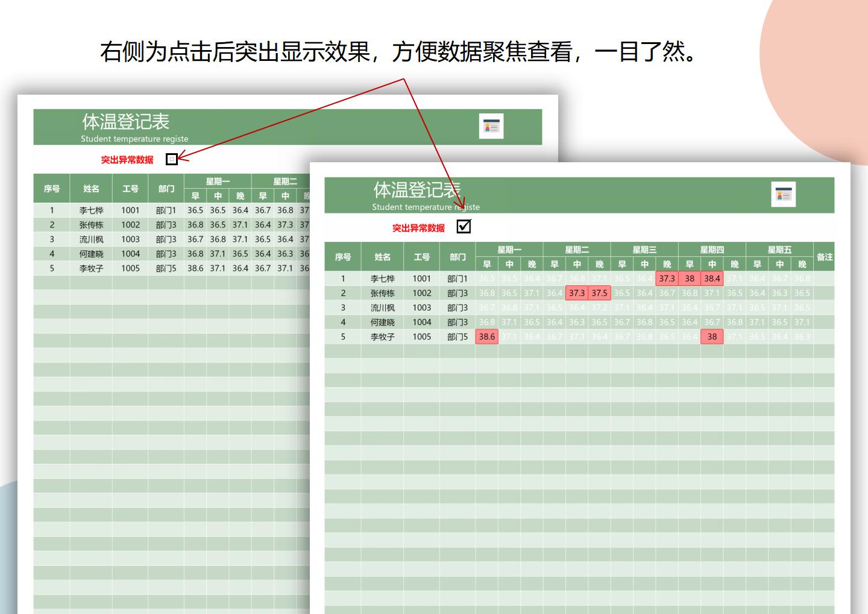The image size is (868, 614).
Task: Click employee ID 1005 on front sheet
Action: click(421, 337)
